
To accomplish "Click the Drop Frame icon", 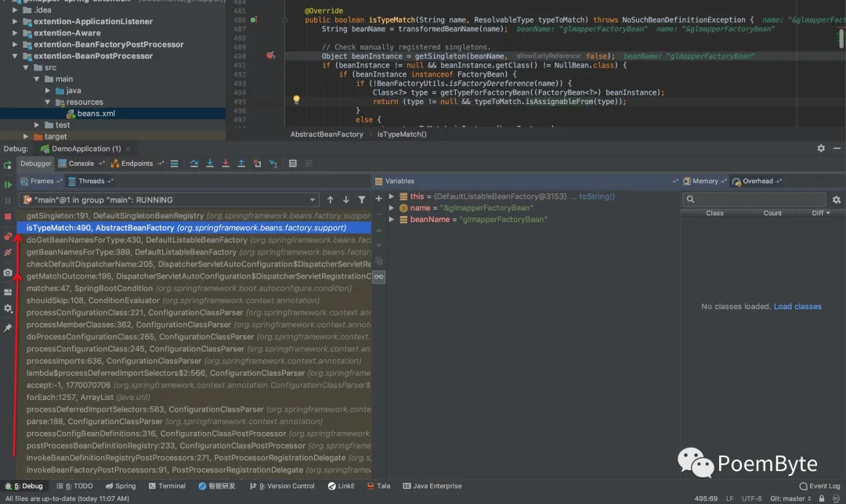I will (x=258, y=164).
